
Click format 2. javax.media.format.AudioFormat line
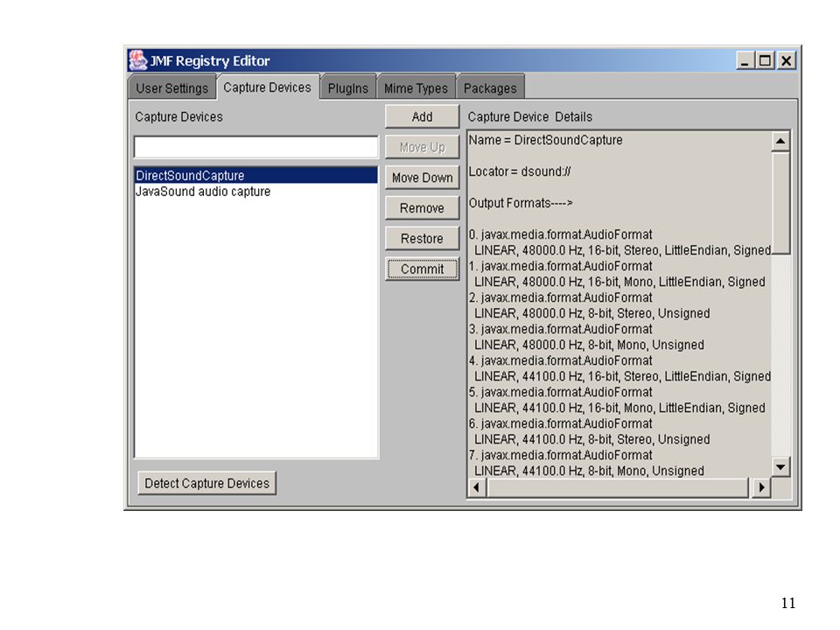point(560,297)
